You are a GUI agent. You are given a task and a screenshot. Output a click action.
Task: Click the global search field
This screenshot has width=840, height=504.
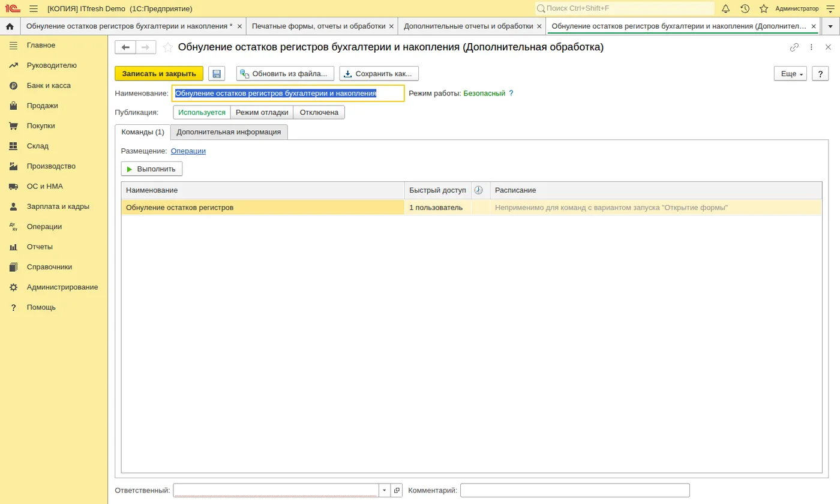(625, 8)
